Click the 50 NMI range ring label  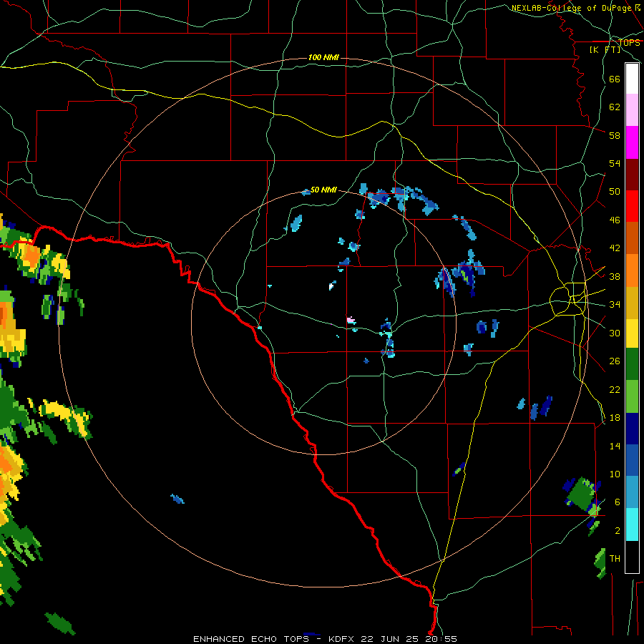323,190
